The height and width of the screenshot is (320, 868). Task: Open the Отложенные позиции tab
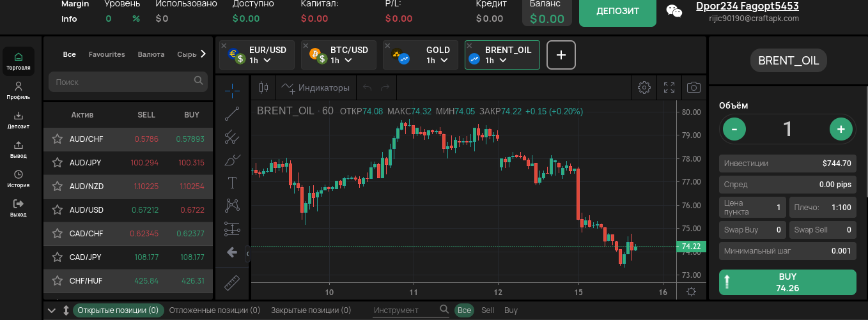[x=215, y=310]
